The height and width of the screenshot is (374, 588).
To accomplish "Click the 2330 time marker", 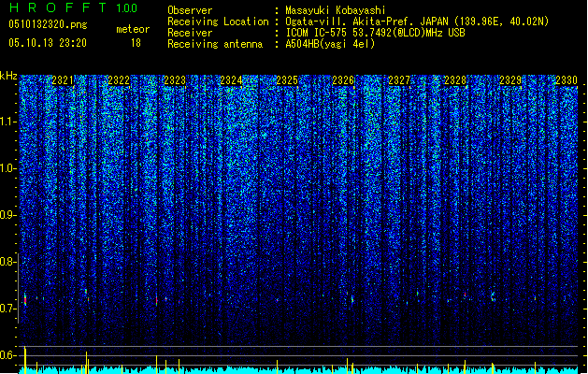I will pyautogui.click(x=566, y=80).
